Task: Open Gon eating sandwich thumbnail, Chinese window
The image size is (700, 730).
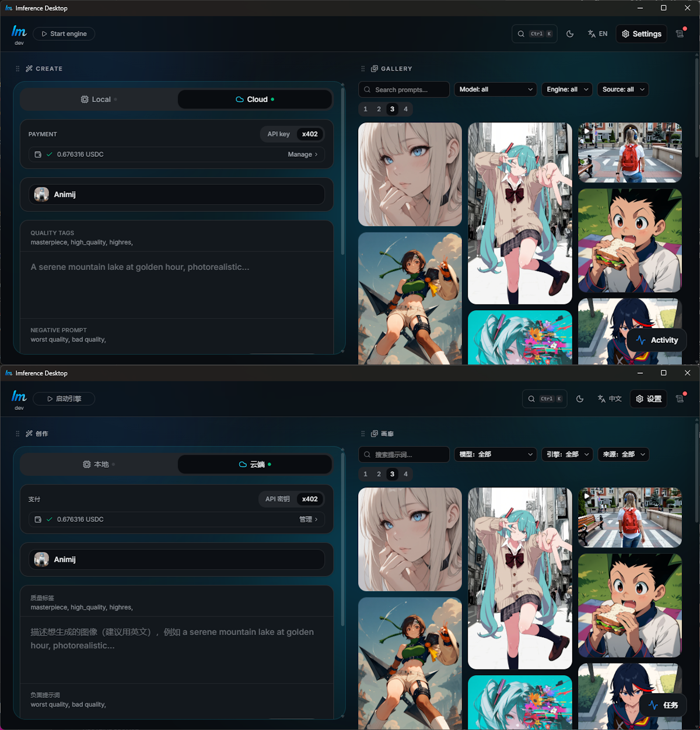Action: click(630, 606)
